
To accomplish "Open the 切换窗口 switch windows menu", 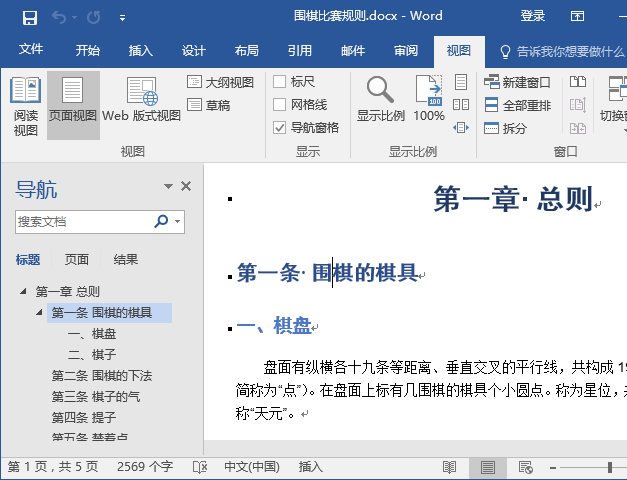I will pos(613,104).
